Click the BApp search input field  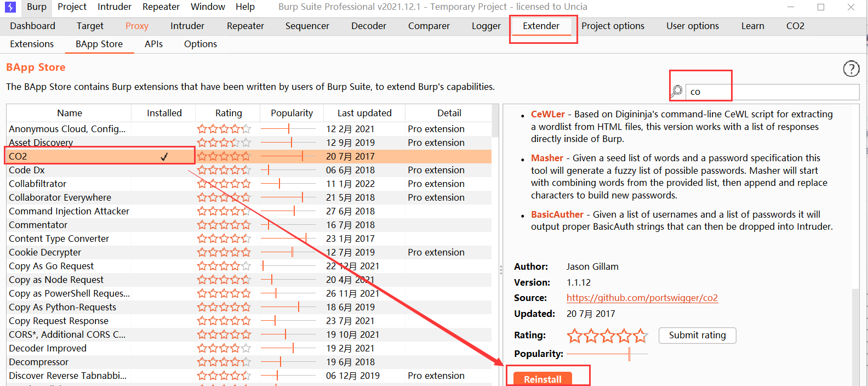coord(772,92)
